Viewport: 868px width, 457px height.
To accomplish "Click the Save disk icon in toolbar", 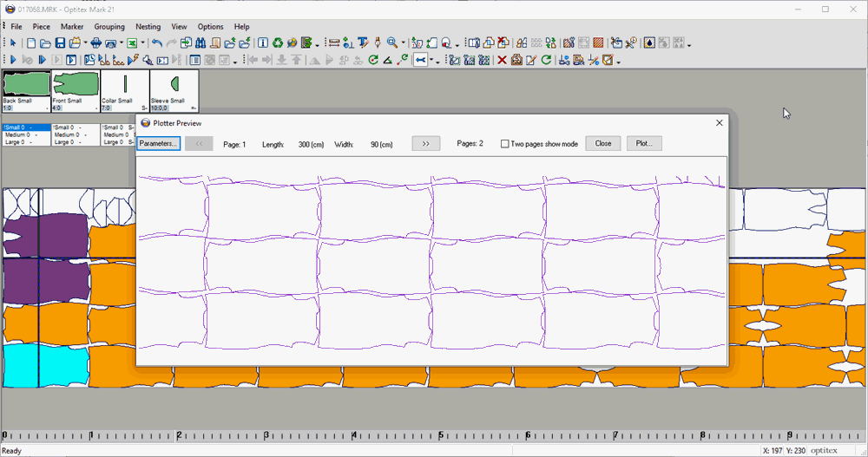I will [x=60, y=42].
